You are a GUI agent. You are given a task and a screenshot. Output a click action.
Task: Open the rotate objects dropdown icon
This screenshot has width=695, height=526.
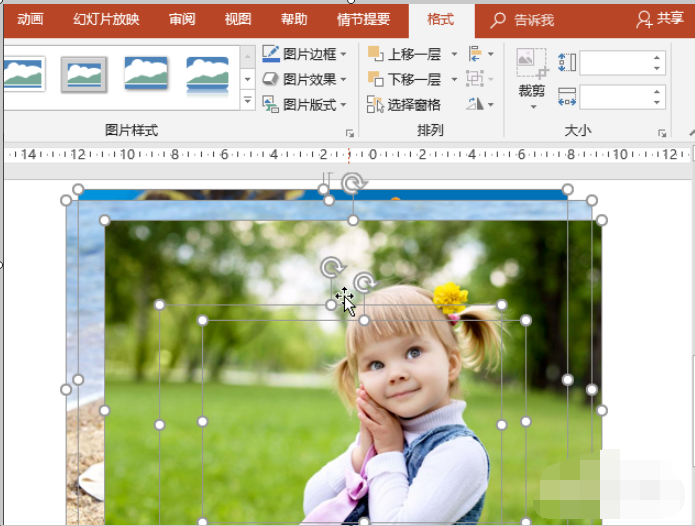pyautogui.click(x=480, y=105)
